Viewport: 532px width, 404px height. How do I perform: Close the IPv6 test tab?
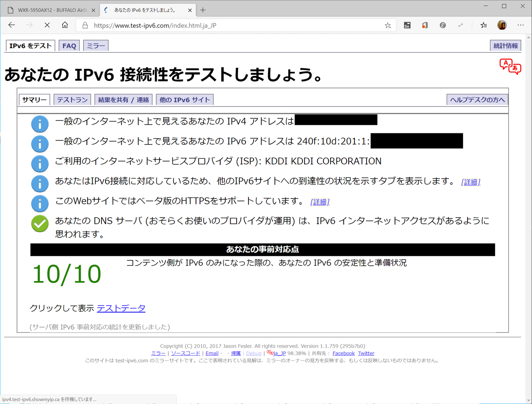(x=189, y=10)
